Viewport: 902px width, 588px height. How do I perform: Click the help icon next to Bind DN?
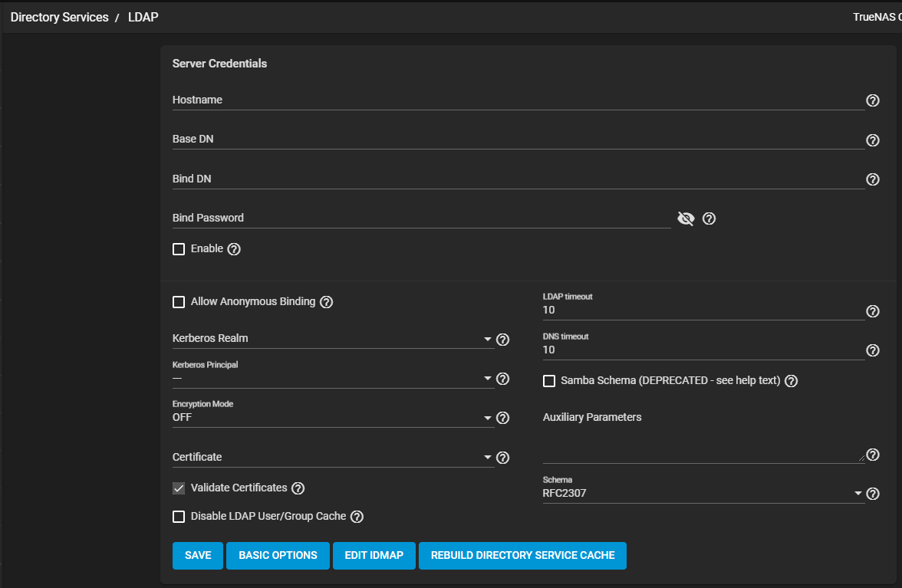pos(872,179)
